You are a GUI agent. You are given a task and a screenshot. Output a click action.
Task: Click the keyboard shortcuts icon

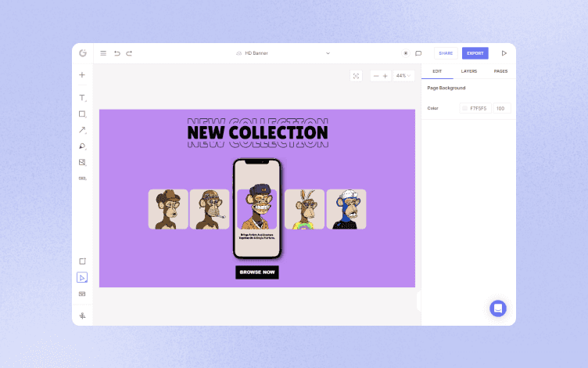[x=82, y=294]
